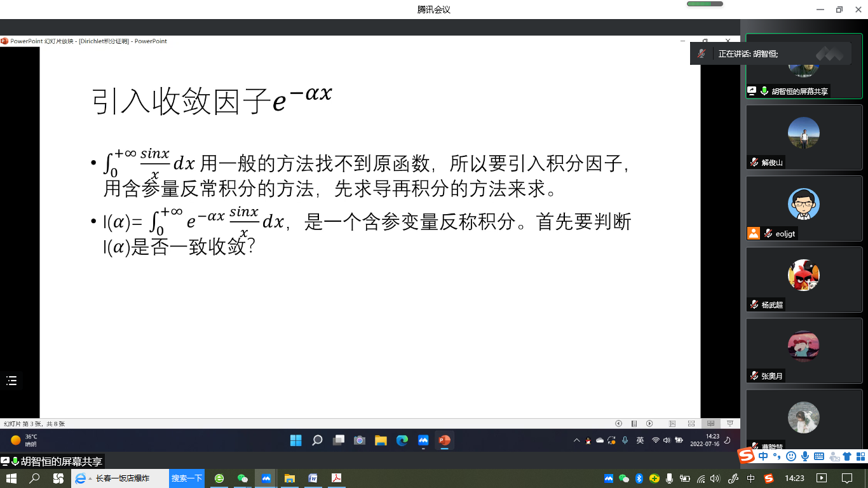Open Sogou soft keyboard icon

pyautogui.click(x=819, y=456)
